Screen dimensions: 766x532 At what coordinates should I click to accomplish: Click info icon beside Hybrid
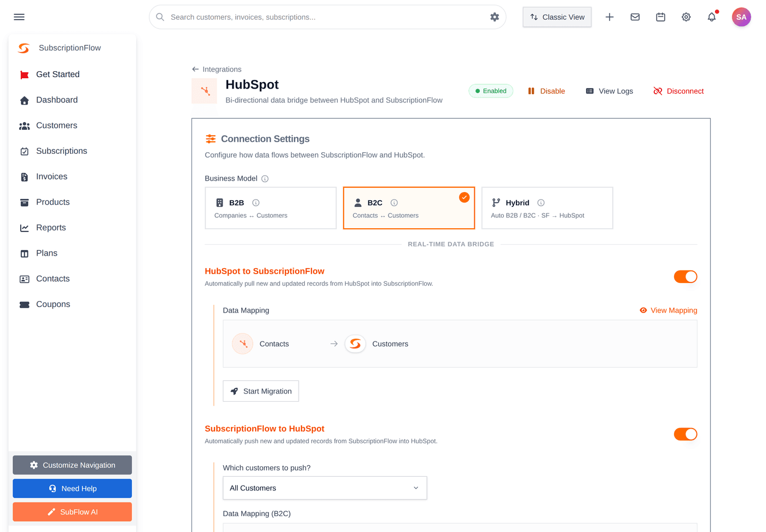[x=541, y=203]
